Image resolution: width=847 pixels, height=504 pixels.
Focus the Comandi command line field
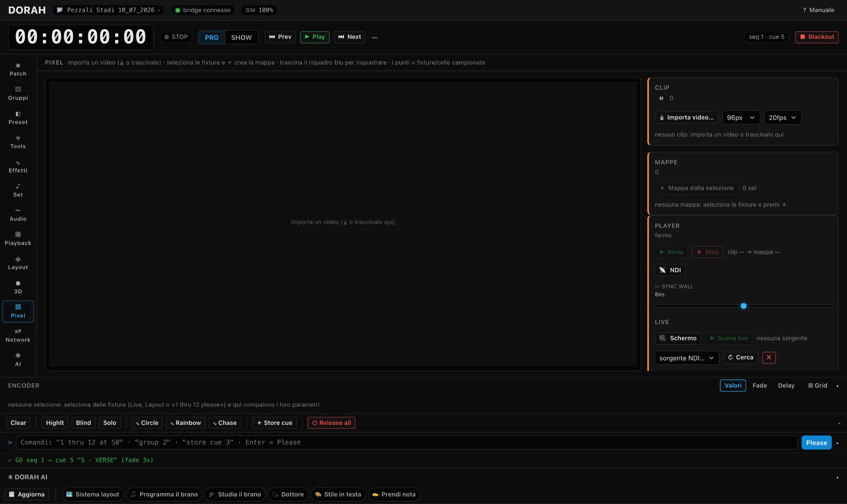pyautogui.click(x=407, y=443)
